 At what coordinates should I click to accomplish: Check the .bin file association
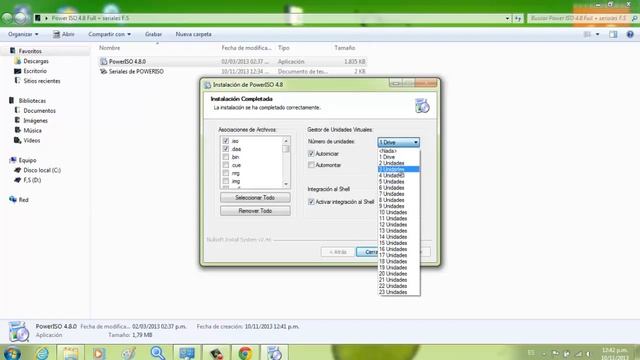pos(226,157)
